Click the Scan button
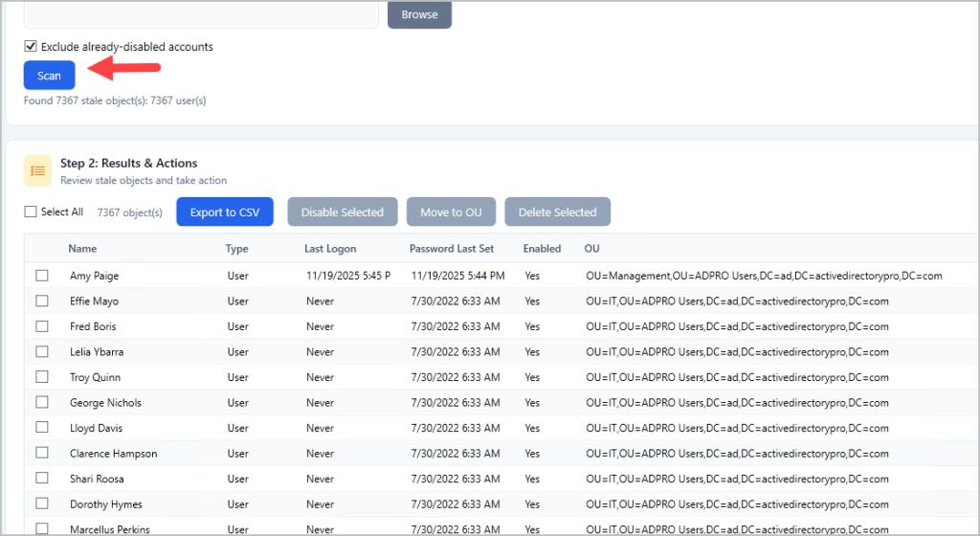Image resolution: width=980 pixels, height=536 pixels. 50,75
